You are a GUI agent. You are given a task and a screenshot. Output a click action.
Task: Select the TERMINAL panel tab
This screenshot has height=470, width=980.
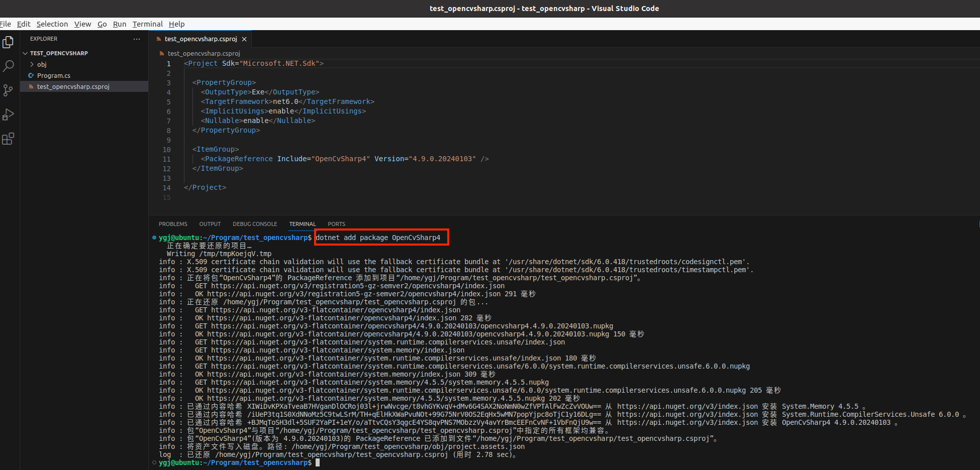303,224
